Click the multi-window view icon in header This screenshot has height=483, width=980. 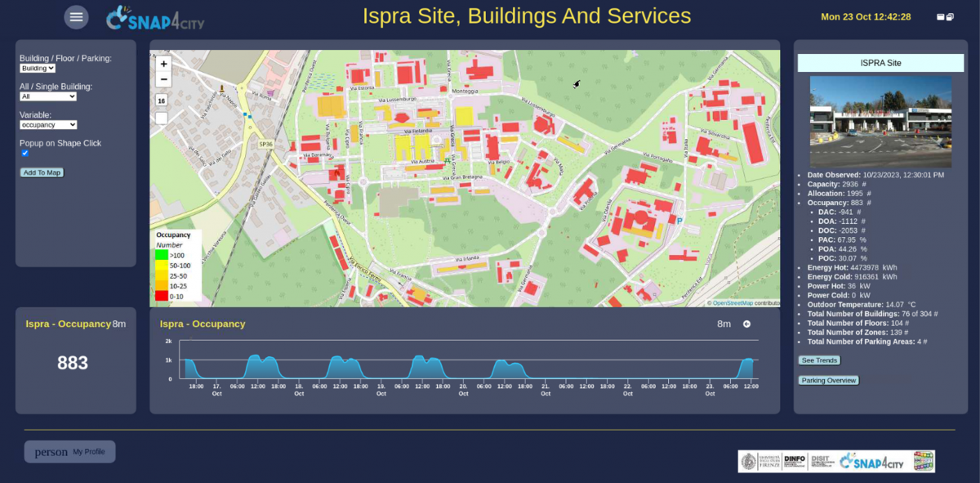click(x=950, y=17)
